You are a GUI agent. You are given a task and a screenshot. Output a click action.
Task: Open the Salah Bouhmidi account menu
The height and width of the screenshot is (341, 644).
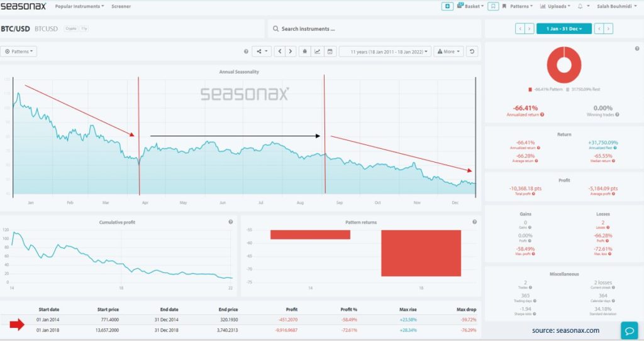616,6
